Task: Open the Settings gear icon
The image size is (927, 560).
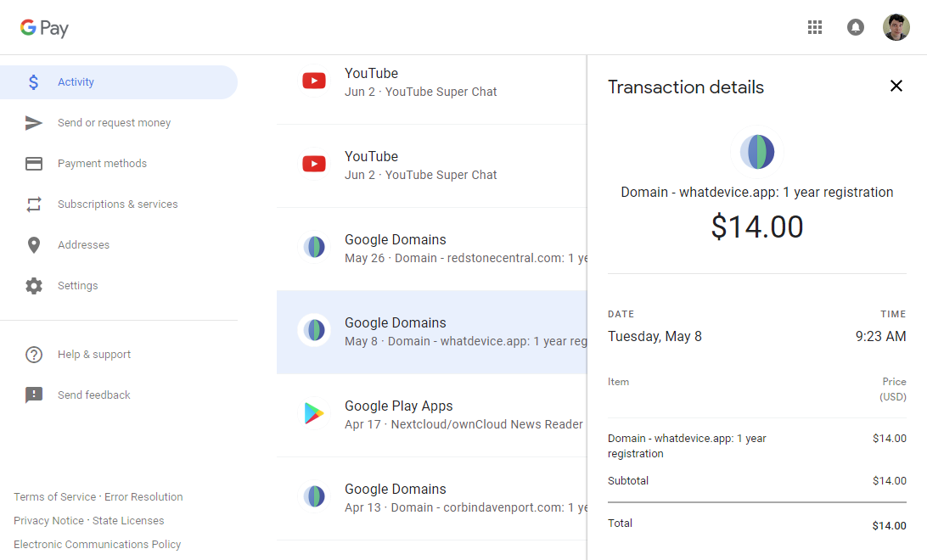Action: (33, 285)
